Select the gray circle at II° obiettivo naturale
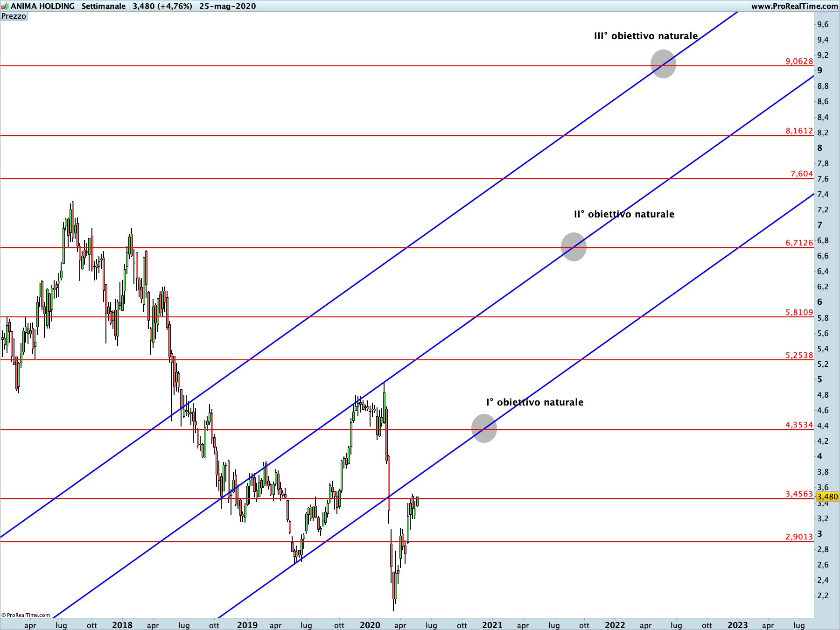Viewport: 840px width, 630px height. pos(574,247)
